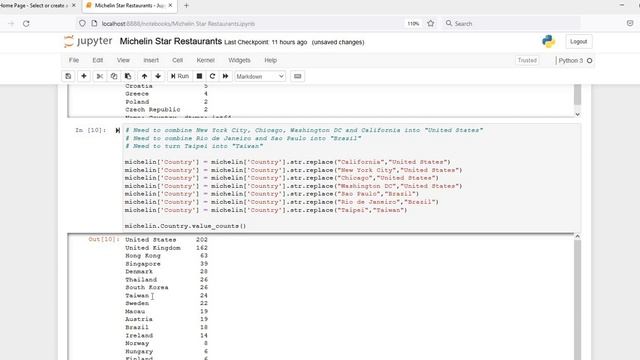This screenshot has width=640, height=360.
Task: Click the In [10] prompt label
Action: click(x=90, y=130)
